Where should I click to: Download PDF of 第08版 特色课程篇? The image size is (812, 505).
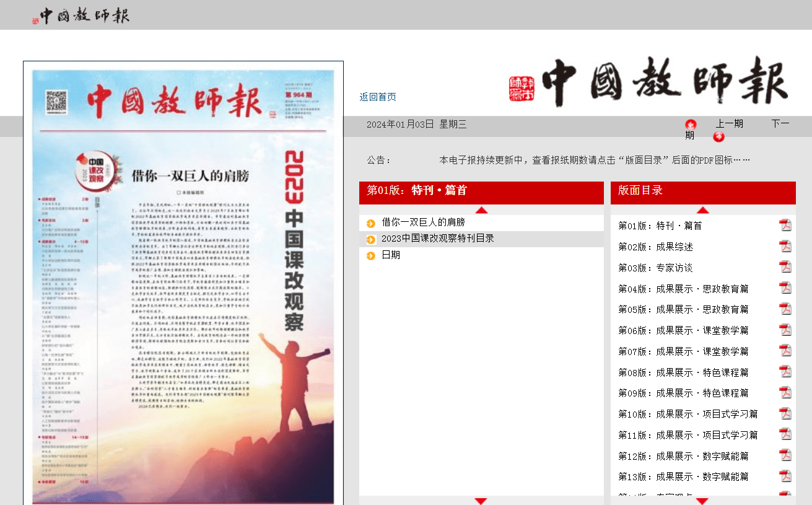coord(785,372)
